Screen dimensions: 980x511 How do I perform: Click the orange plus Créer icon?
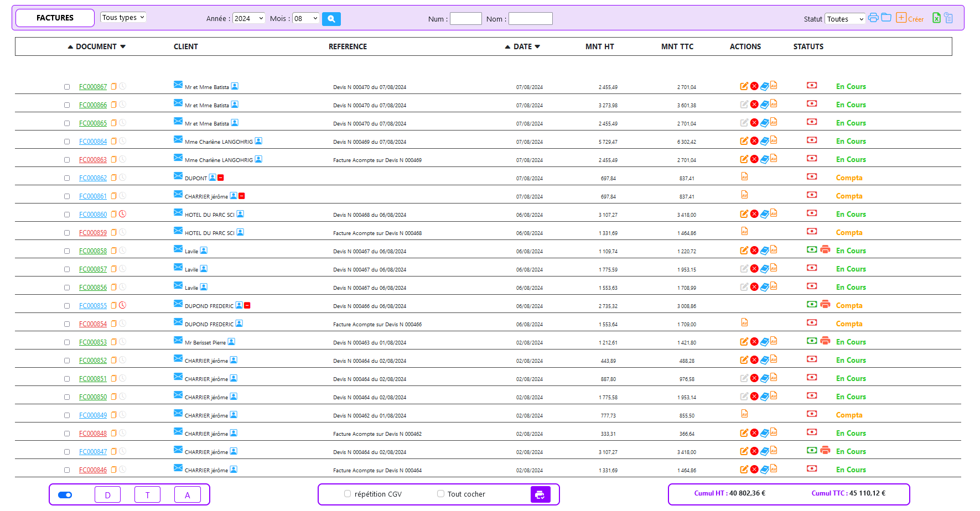click(901, 18)
